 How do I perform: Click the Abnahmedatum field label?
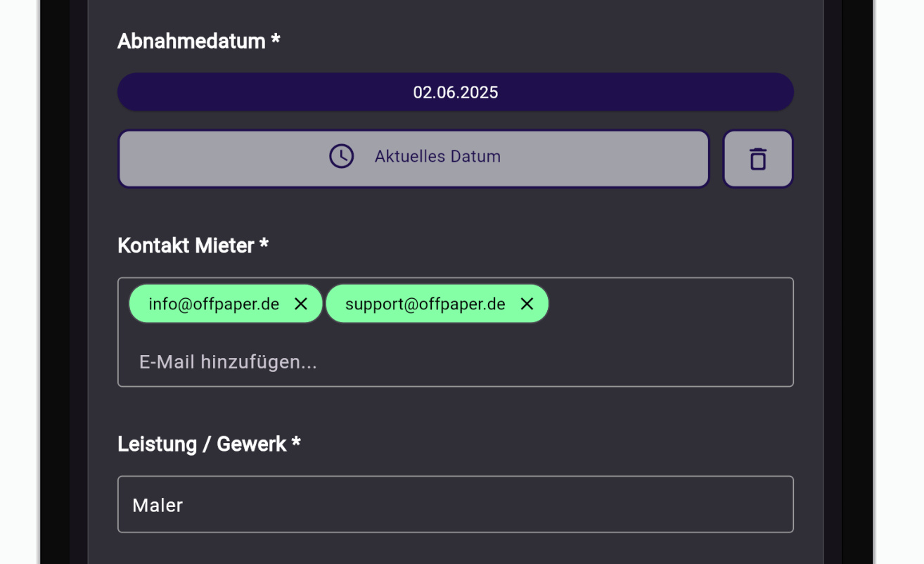(x=191, y=41)
